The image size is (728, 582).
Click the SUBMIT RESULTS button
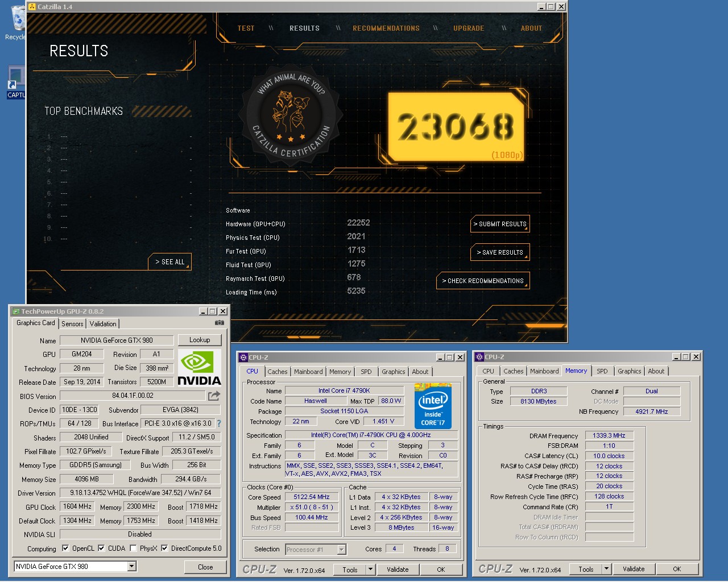pos(500,224)
